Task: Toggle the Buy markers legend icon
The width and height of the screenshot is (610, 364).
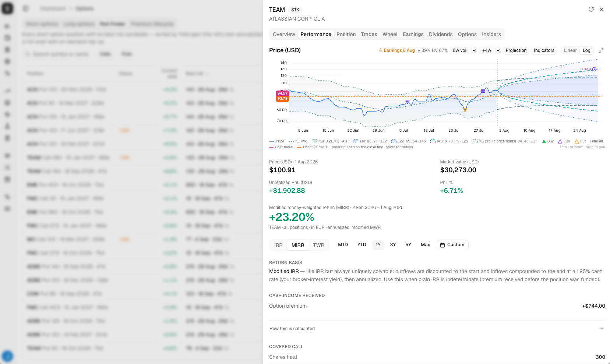Action: (544, 141)
